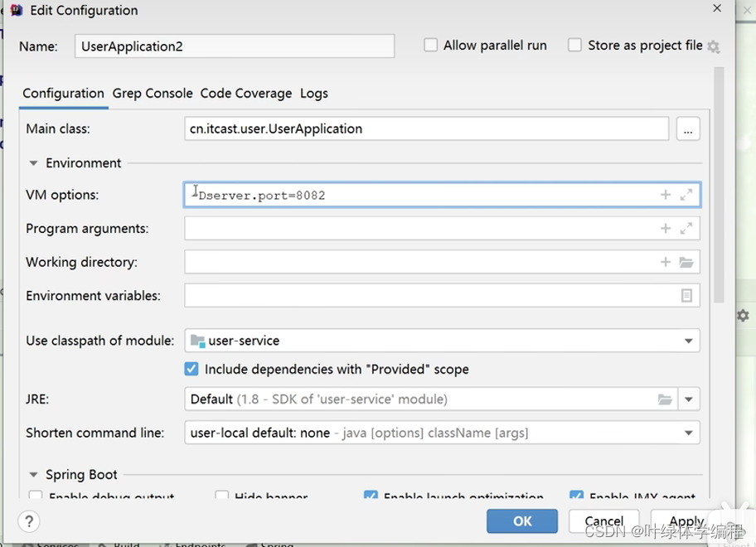Browse for an alternative JRE

coord(666,399)
